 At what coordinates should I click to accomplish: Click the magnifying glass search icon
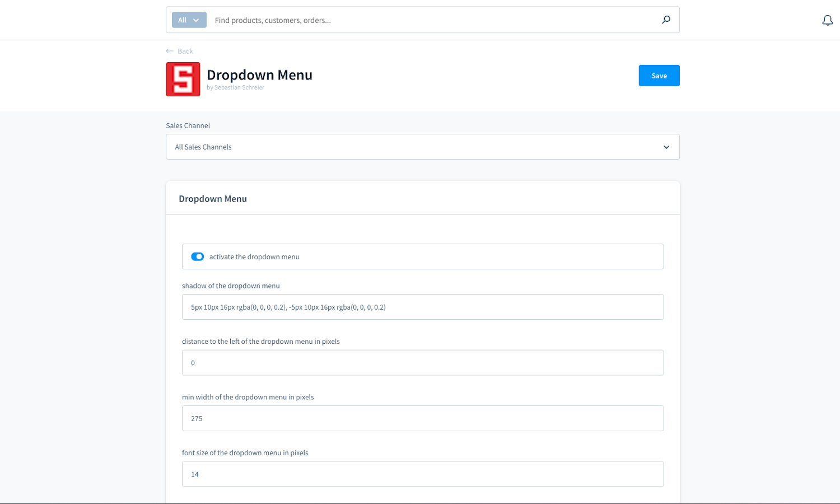tap(666, 20)
